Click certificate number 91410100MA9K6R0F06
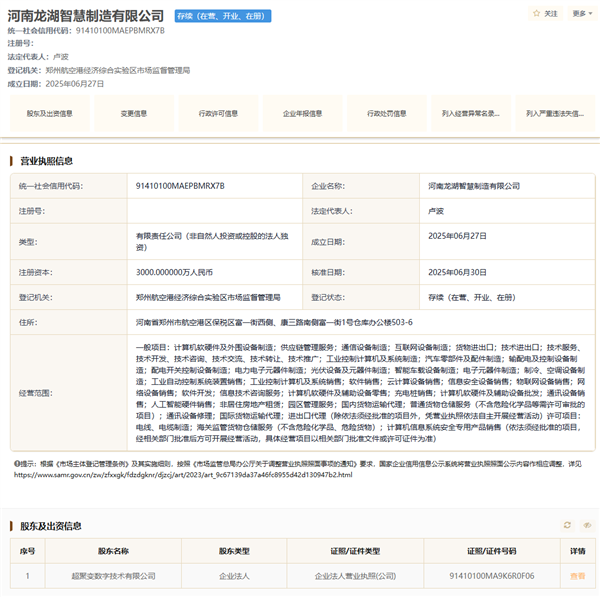The image size is (600, 597). (492, 576)
